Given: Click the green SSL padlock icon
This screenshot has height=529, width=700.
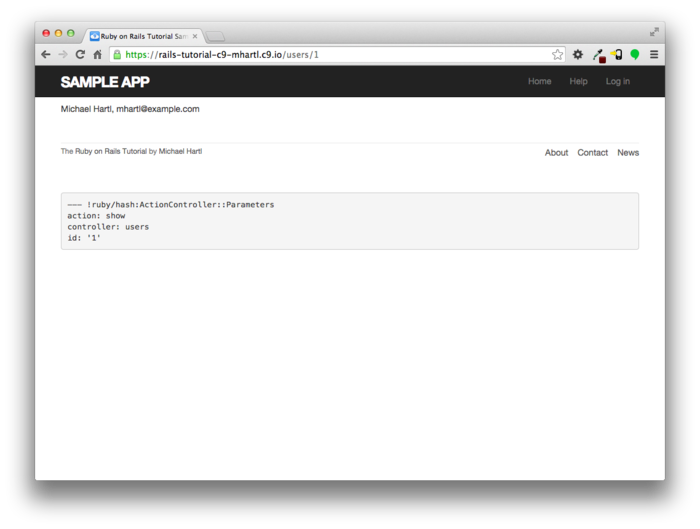Looking at the screenshot, I should click(x=118, y=55).
